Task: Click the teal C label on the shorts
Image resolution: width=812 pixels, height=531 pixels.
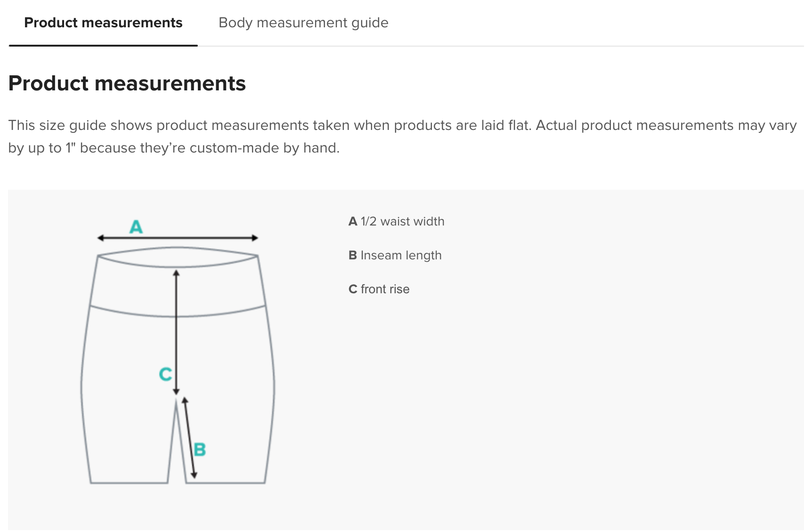Action: point(165,374)
